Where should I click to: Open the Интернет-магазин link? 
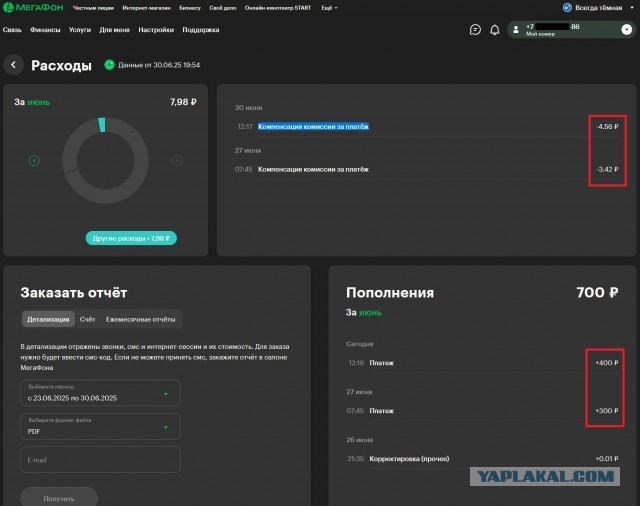pos(147,8)
